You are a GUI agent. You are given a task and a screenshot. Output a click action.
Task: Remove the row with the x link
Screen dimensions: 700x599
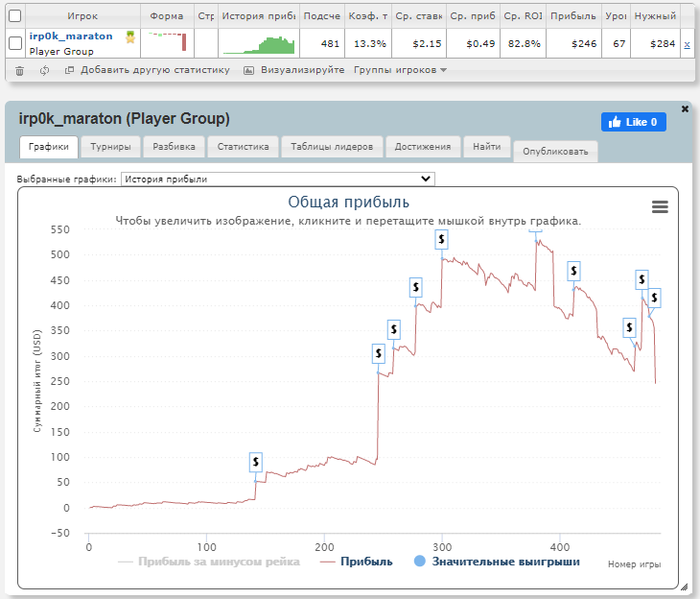pos(687,44)
